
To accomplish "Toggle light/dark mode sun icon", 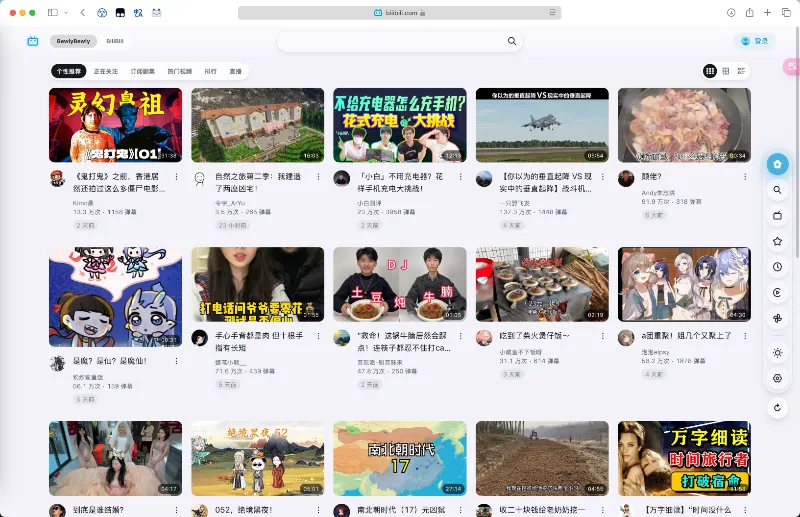I will pos(777,353).
